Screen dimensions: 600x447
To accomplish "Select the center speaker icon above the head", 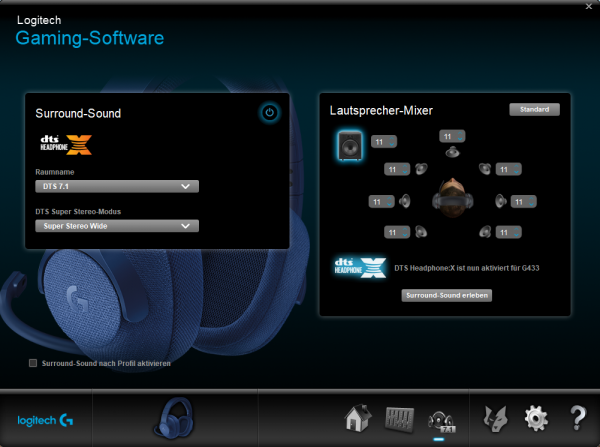I will [x=452, y=152].
